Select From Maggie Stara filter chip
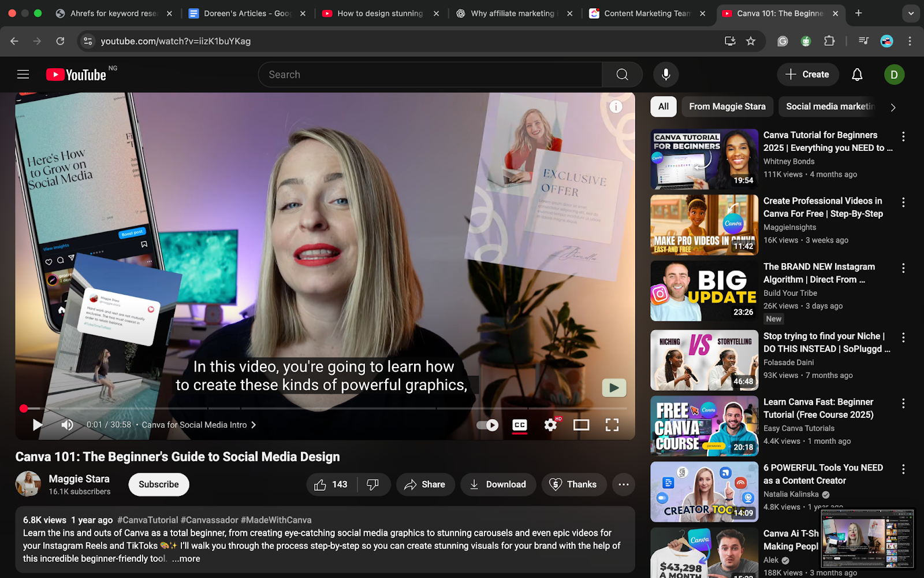 pyautogui.click(x=727, y=106)
